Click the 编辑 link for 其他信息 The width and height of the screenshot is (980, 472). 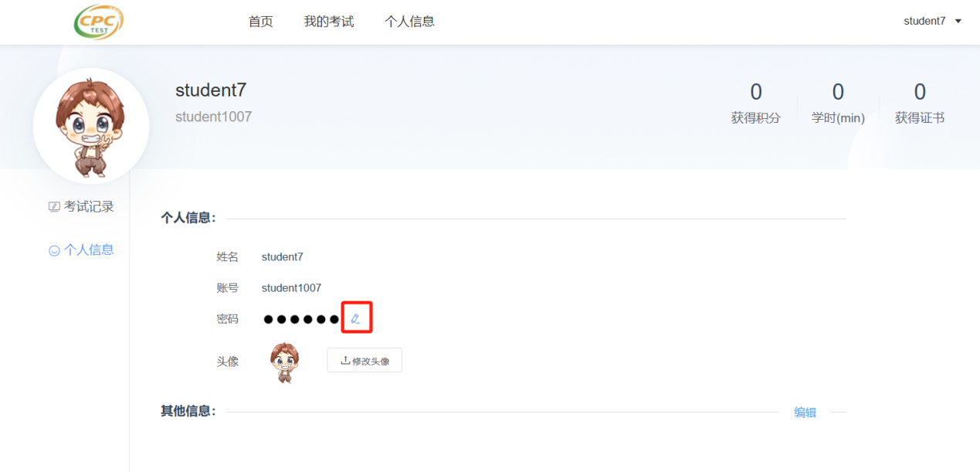[805, 413]
